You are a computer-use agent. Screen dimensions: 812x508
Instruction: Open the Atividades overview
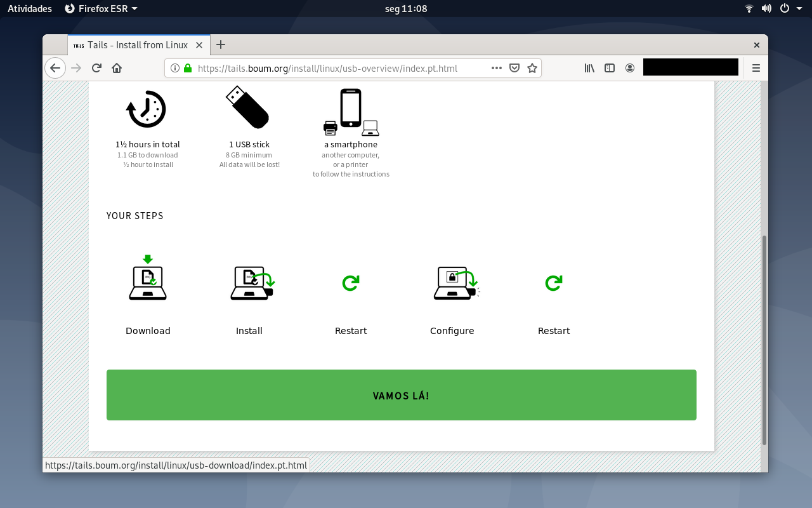click(30, 8)
